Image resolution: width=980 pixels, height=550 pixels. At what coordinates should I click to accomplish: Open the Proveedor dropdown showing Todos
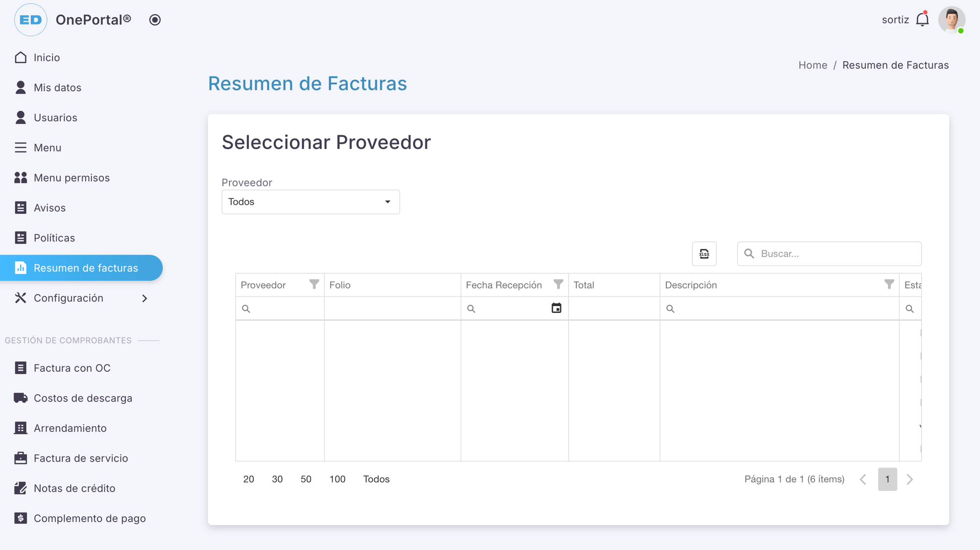[311, 202]
